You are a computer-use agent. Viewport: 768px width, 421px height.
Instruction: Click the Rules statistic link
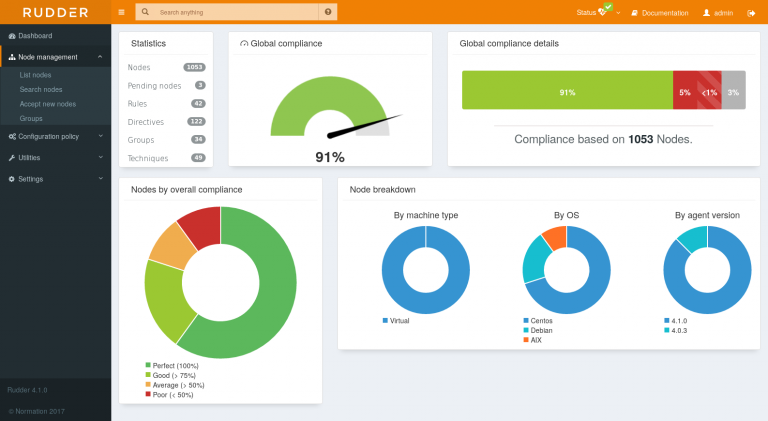pyautogui.click(x=138, y=103)
